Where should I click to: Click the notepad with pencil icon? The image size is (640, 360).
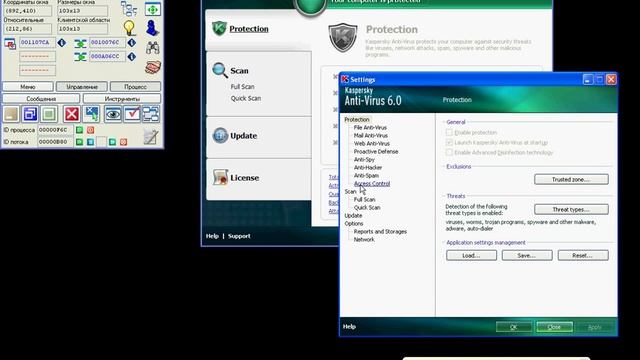click(151, 137)
